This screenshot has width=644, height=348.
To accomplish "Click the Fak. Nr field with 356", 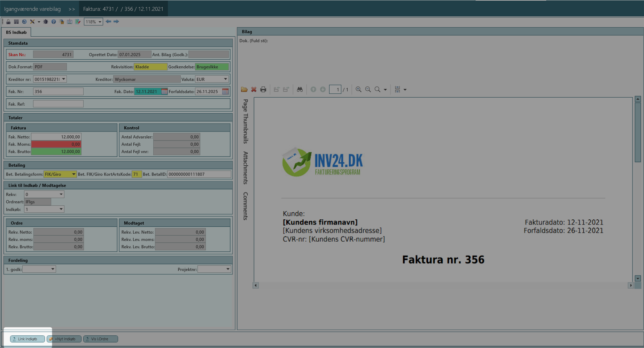I will click(x=58, y=91).
